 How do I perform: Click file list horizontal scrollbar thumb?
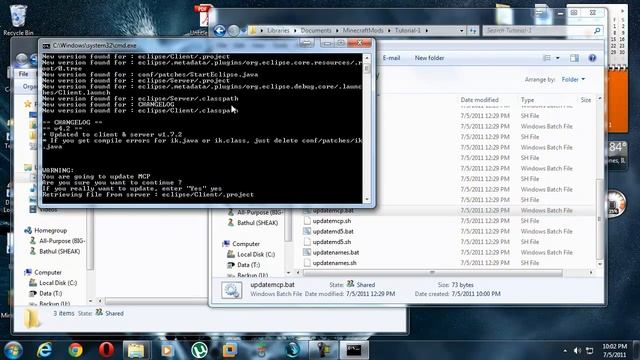(432, 272)
